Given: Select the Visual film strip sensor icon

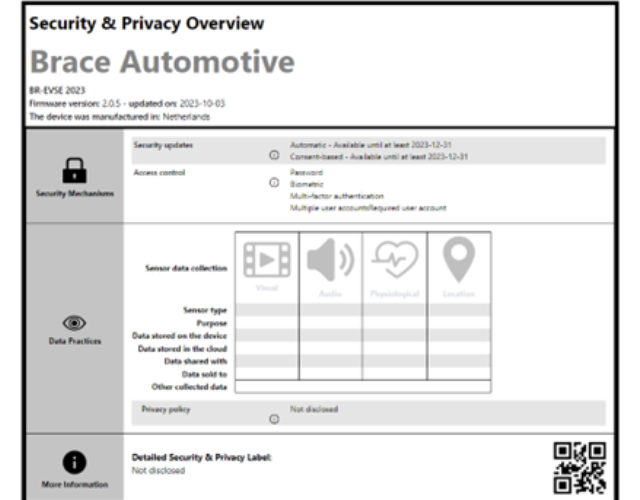Looking at the screenshot, I should tap(267, 260).
